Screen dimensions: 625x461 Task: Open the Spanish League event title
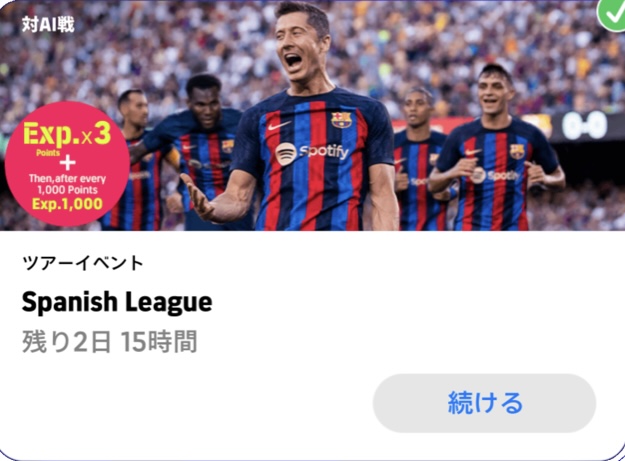pyautogui.click(x=117, y=302)
